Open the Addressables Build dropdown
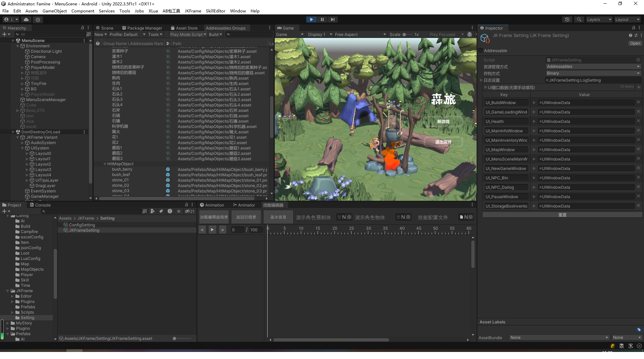This screenshot has height=359, width=644. coord(215,34)
